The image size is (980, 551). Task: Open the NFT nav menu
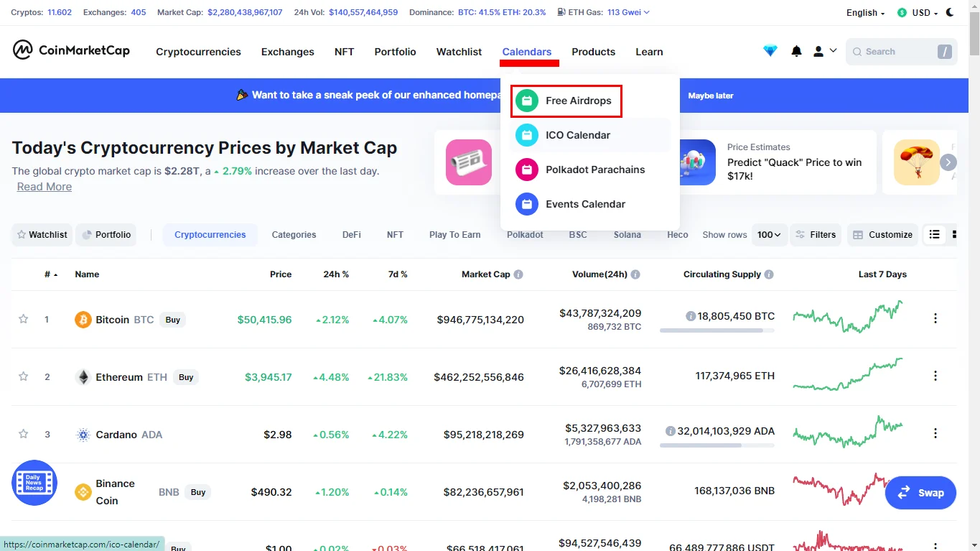coord(344,52)
